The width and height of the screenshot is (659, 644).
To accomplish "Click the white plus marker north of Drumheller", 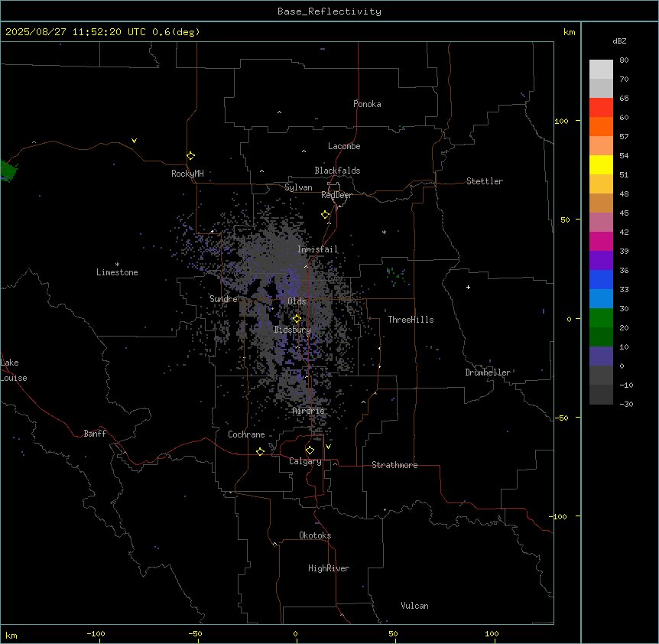I will [468, 287].
